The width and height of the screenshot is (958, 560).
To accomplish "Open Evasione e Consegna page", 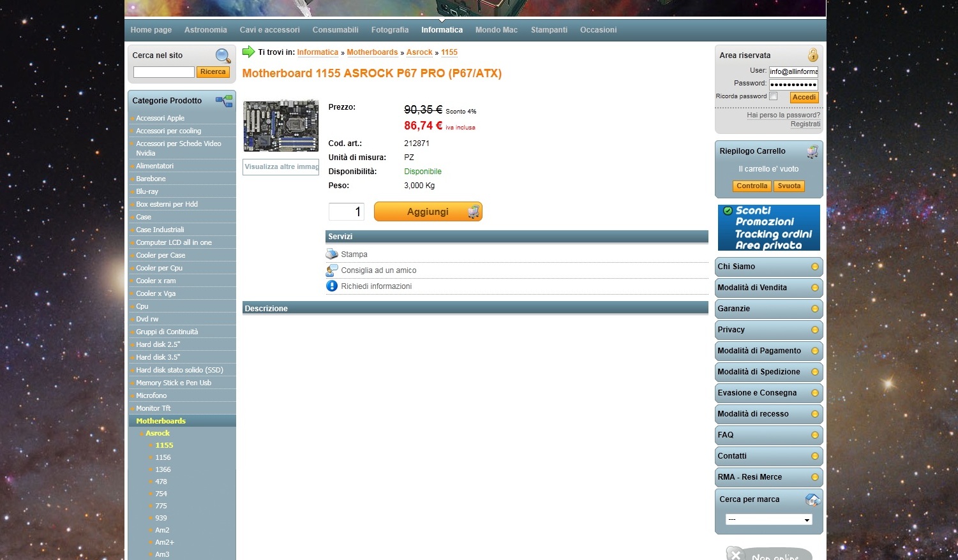I will pos(768,393).
